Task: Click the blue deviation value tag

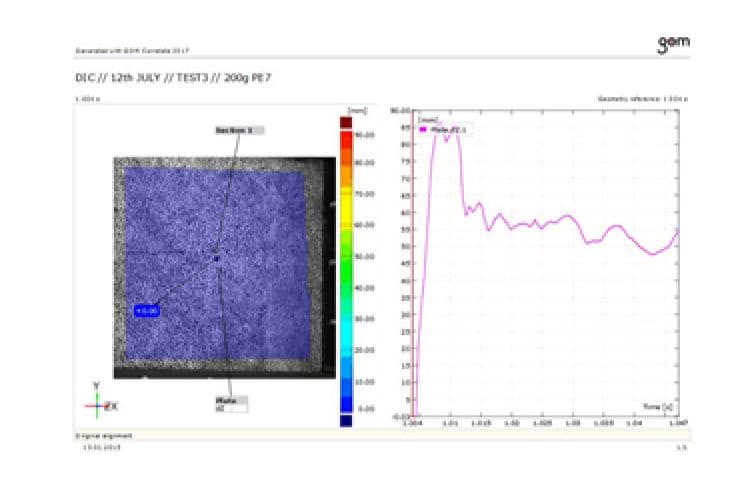Action: click(147, 311)
